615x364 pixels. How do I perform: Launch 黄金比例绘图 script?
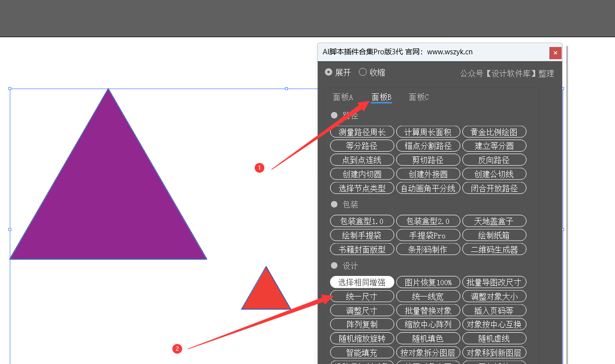pyautogui.click(x=494, y=132)
